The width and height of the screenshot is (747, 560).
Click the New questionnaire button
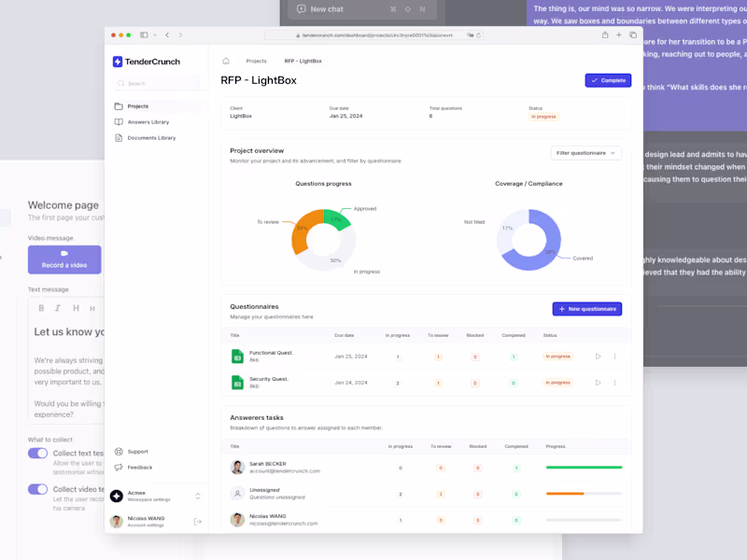coord(586,309)
